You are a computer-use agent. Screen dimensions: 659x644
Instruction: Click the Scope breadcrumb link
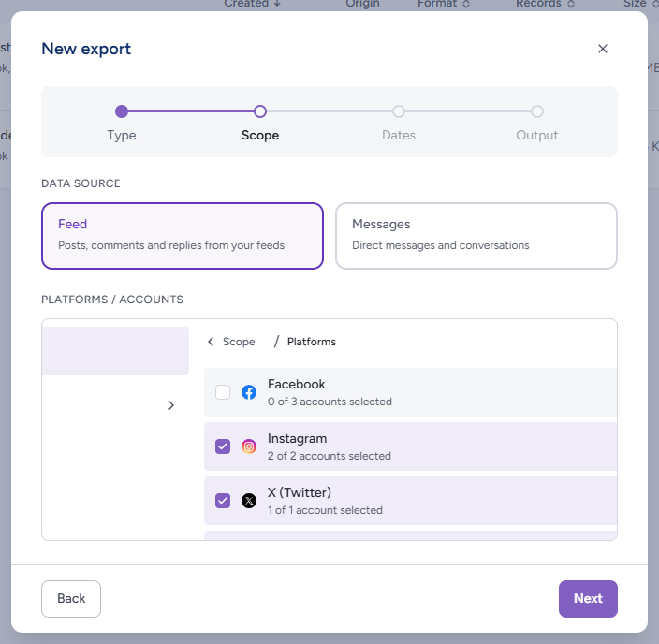[239, 342]
